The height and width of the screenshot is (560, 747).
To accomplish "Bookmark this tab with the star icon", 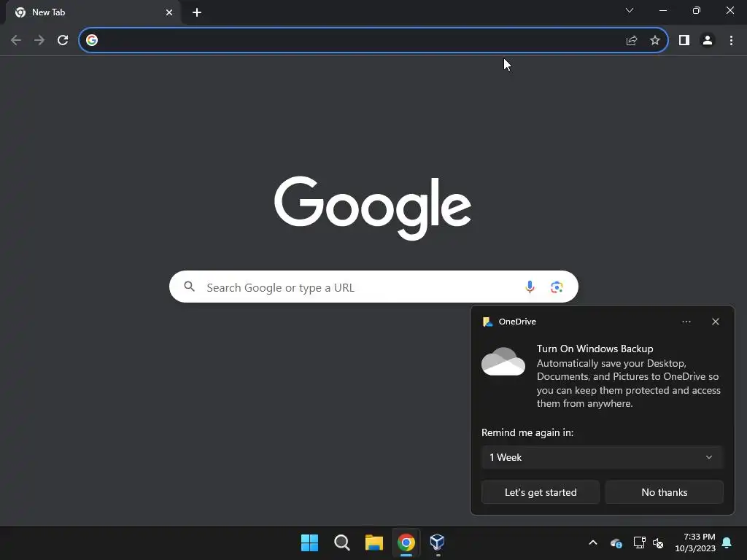I will pos(655,41).
